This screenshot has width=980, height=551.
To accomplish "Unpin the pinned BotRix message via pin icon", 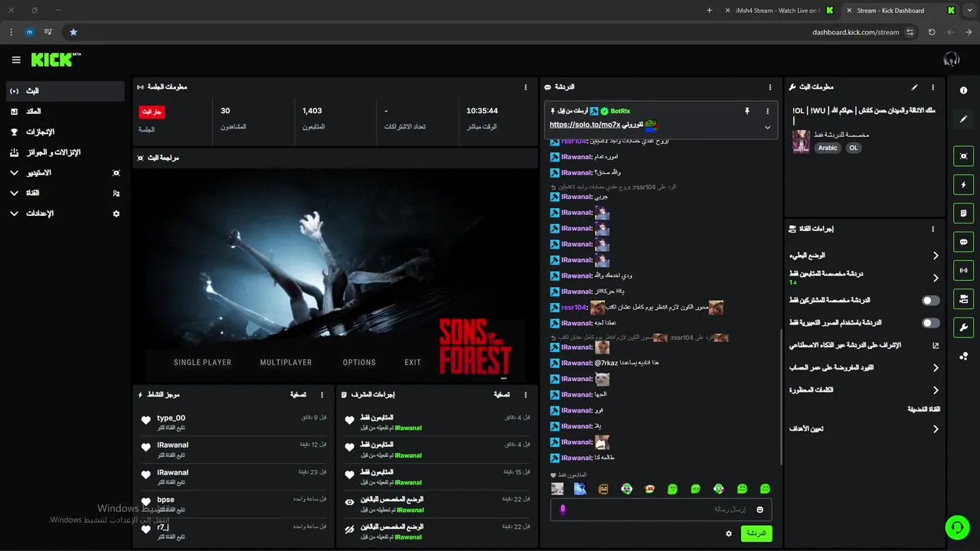I will click(x=747, y=111).
